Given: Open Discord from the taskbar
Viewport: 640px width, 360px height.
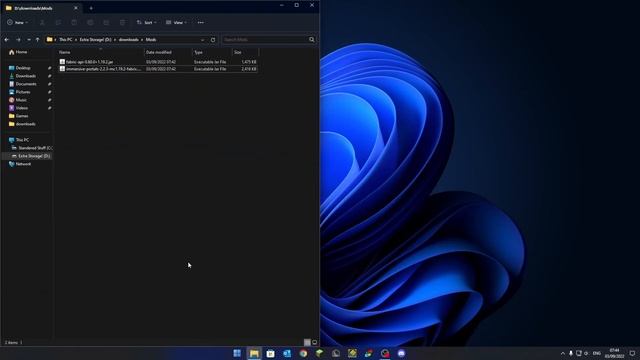Looking at the screenshot, I should point(401,353).
